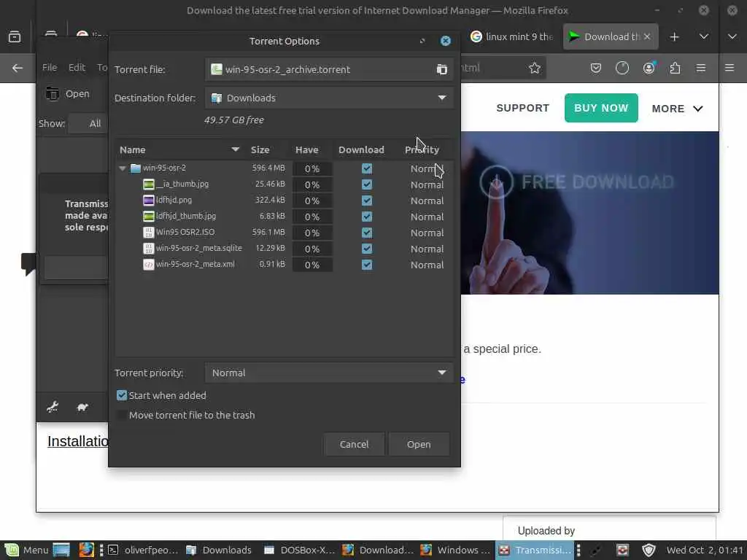747x560 pixels.
Task: Toggle turtle speed limit mode icon
Action: [x=82, y=407]
